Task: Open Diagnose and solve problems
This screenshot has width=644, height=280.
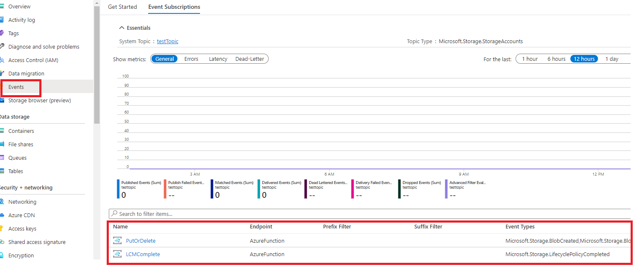Action: coord(44,46)
